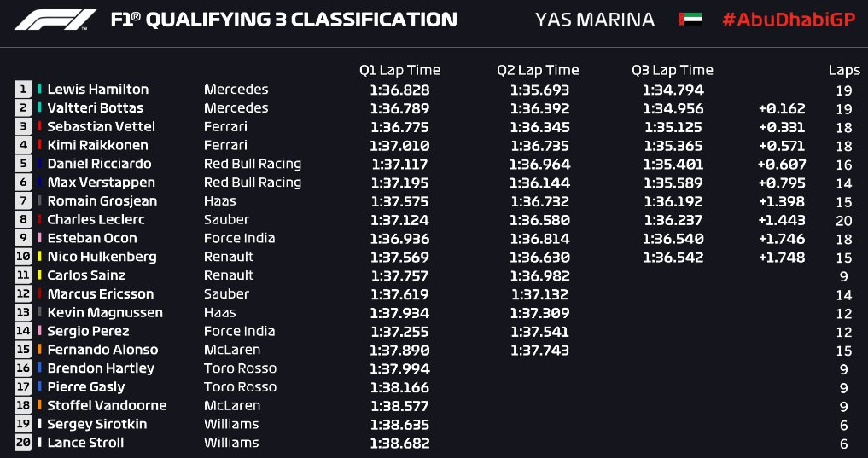Image resolution: width=868 pixels, height=458 pixels.
Task: Click pink Force India bar beside Esteban Ocon
Action: tap(39, 239)
